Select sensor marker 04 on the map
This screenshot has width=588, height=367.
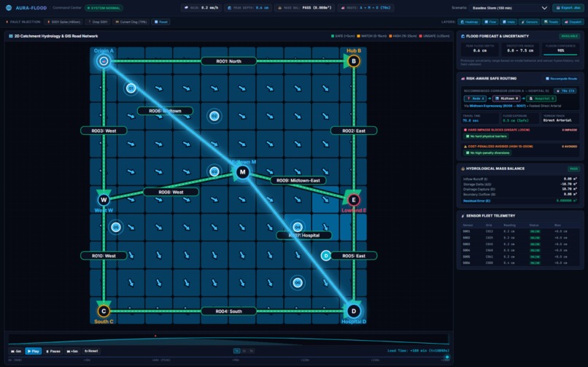(298, 227)
